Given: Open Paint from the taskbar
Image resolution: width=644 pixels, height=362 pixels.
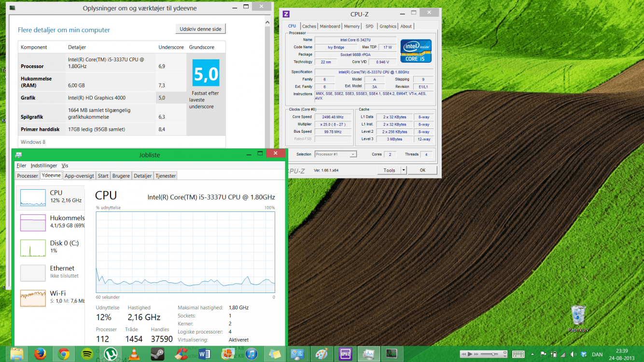Looking at the screenshot, I should pos(322,354).
